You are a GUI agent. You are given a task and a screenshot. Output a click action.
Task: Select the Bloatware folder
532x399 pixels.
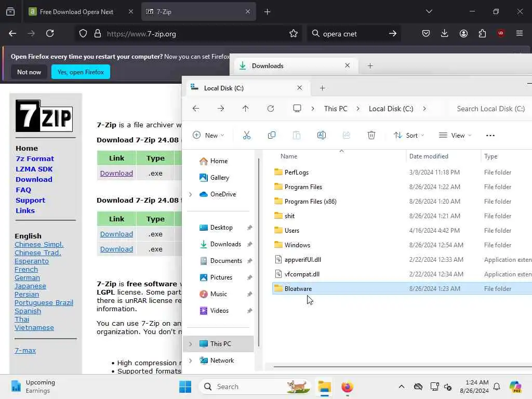click(x=402, y=289)
